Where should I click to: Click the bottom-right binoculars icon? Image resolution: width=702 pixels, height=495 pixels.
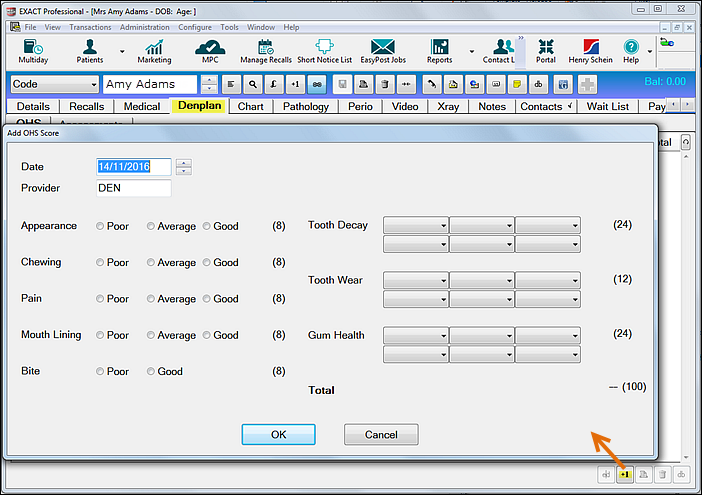pyautogui.click(x=681, y=474)
